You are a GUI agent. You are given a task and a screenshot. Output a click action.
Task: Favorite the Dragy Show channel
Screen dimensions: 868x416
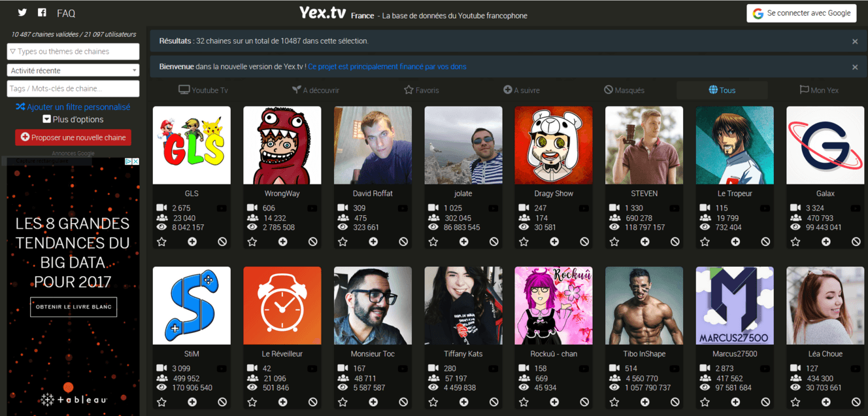pos(524,242)
